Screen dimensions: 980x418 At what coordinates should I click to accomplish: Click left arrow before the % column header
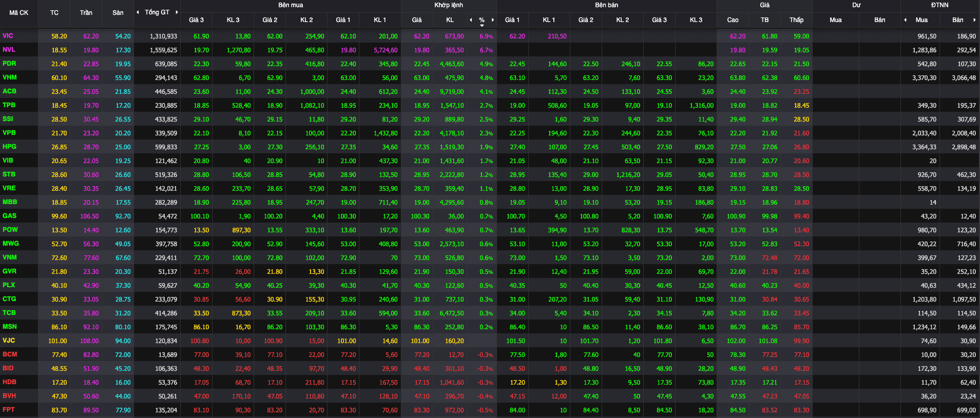(x=471, y=20)
